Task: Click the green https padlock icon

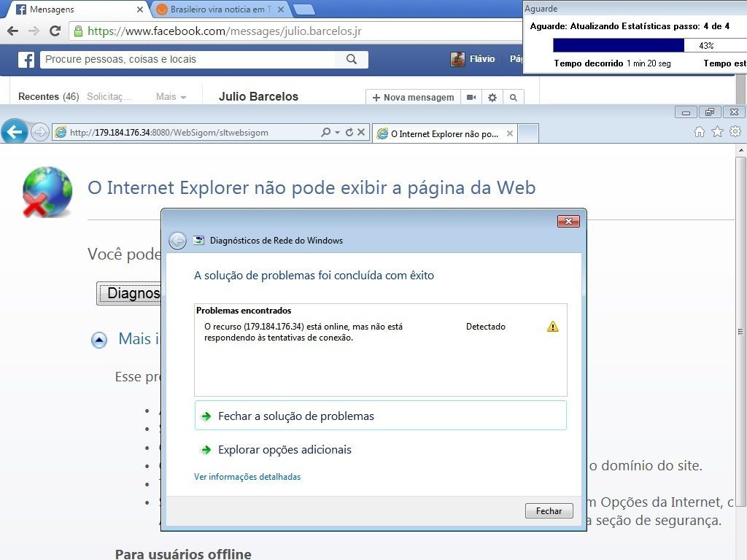Action: point(78,31)
